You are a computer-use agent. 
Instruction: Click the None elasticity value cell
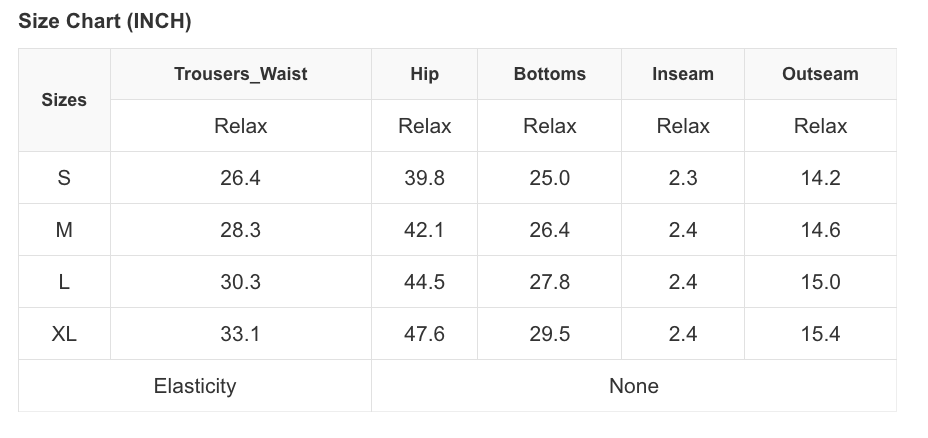coord(634,386)
